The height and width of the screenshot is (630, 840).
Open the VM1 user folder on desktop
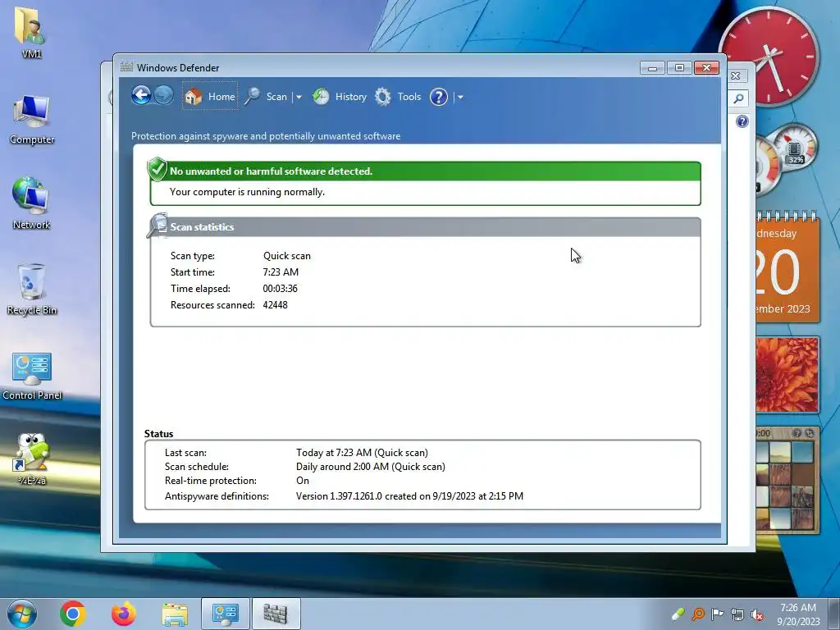[31, 32]
